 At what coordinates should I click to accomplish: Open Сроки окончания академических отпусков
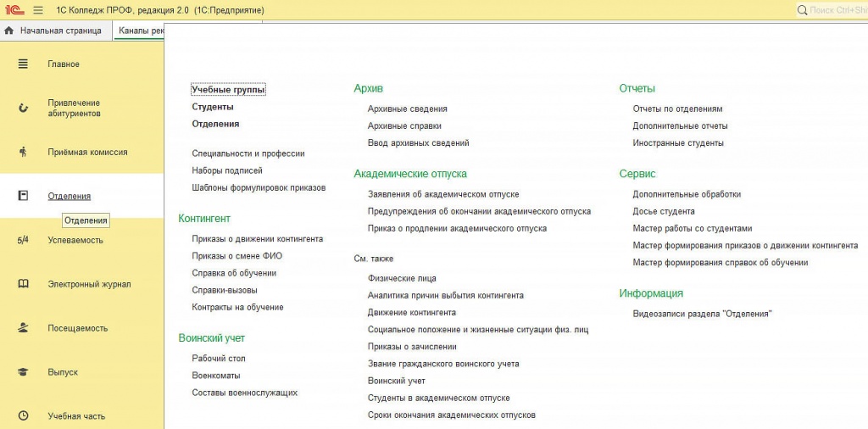451,415
